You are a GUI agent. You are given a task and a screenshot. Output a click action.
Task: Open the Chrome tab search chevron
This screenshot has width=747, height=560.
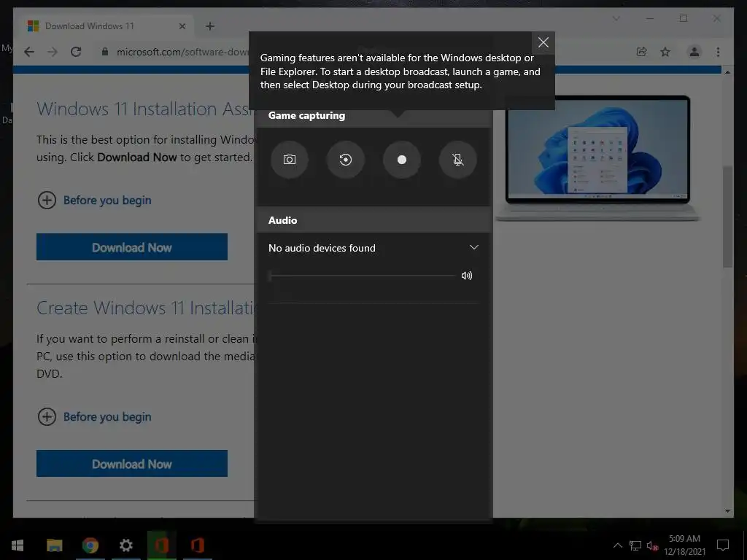[616, 18]
